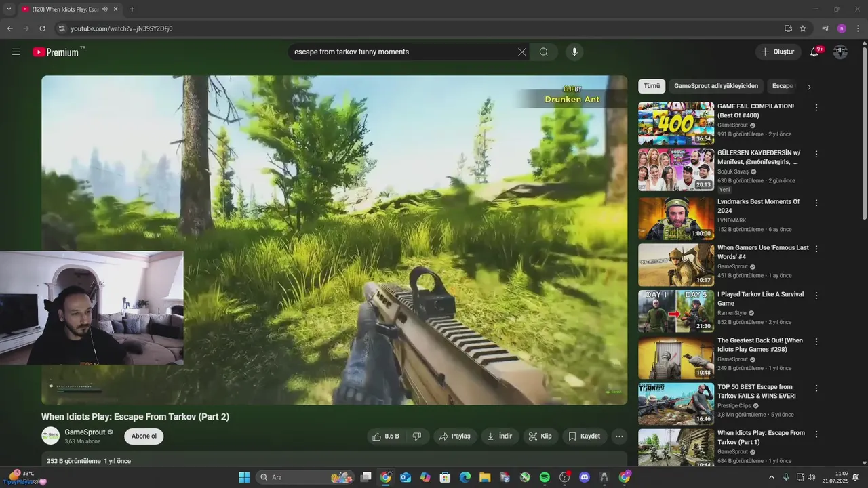Bookmark this page with star icon
This screenshot has width=868, height=488.
pos(803,28)
